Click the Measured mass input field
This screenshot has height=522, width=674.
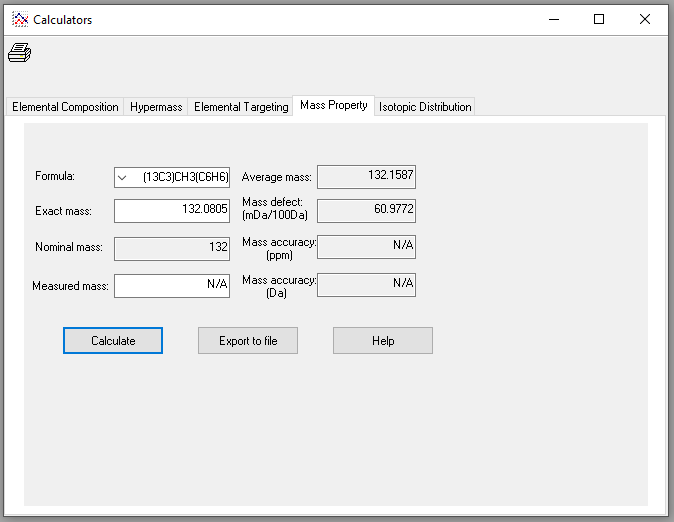click(172, 286)
